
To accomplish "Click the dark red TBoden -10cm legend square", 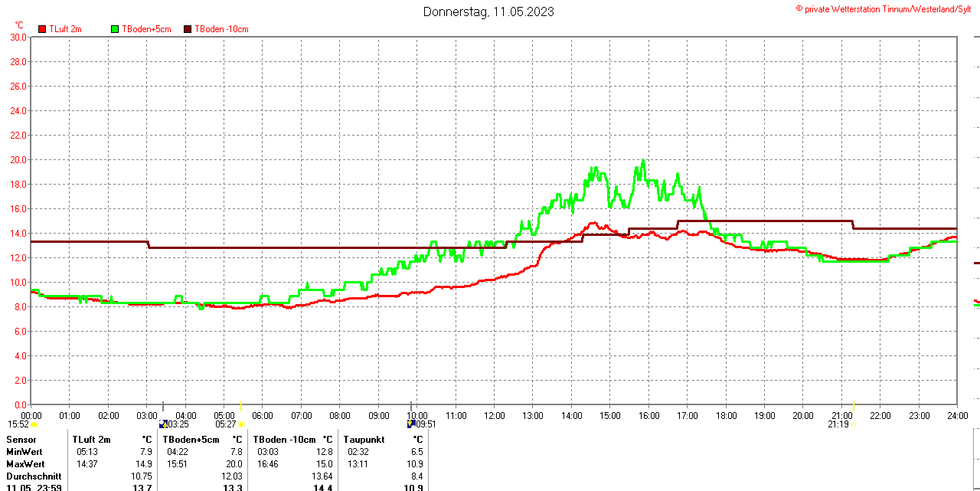I will (188, 29).
